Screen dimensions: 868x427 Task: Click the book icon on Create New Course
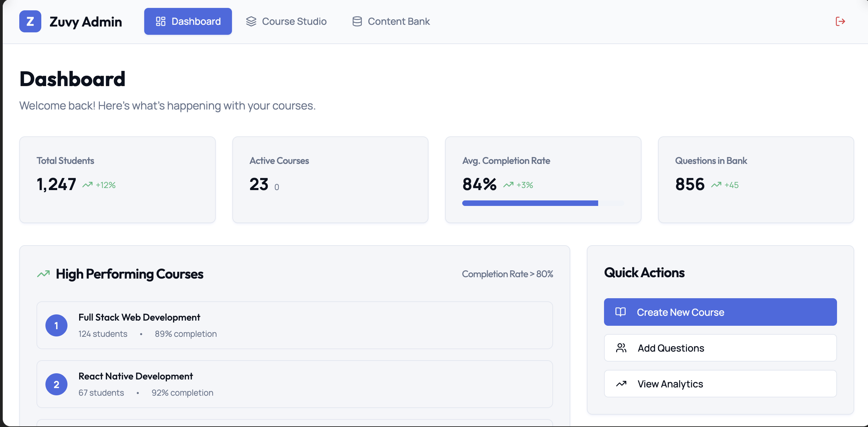[x=621, y=312]
